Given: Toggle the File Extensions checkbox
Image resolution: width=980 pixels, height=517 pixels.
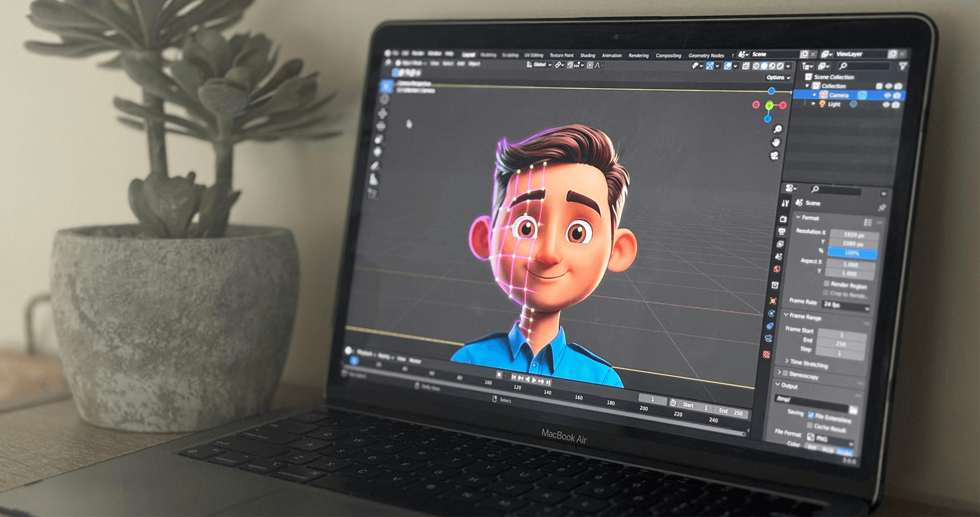Looking at the screenshot, I should tap(811, 415).
